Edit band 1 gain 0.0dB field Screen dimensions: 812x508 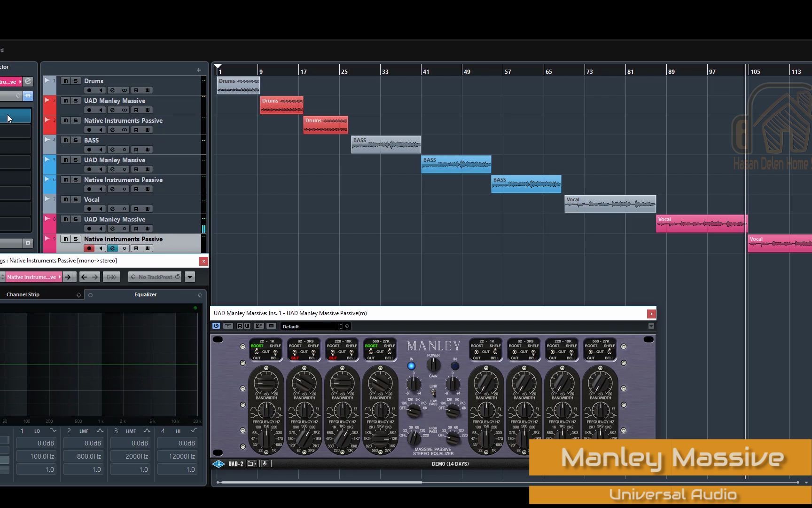pos(37,443)
